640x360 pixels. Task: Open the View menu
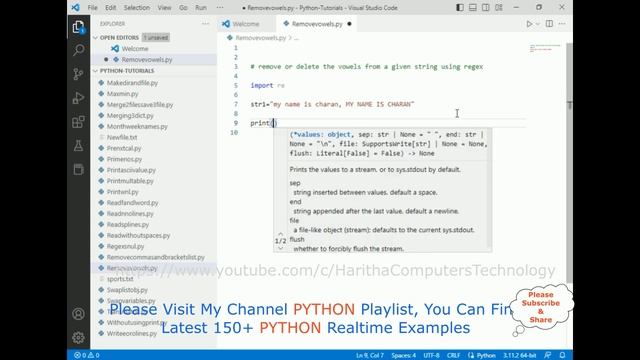click(x=164, y=8)
